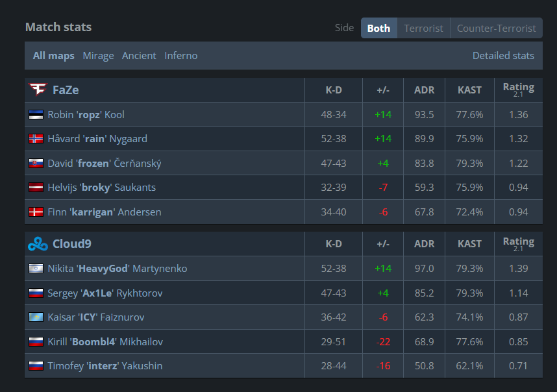
Task: Click the Cloud9 team logo
Action: point(37,244)
